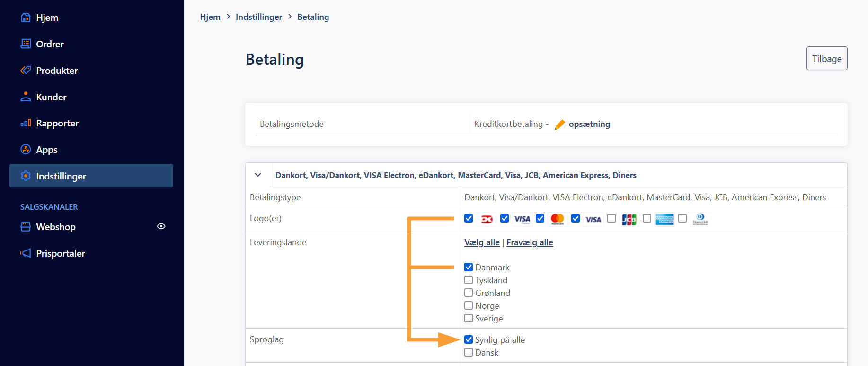
Task: Check the Norge delivery country
Action: click(469, 305)
